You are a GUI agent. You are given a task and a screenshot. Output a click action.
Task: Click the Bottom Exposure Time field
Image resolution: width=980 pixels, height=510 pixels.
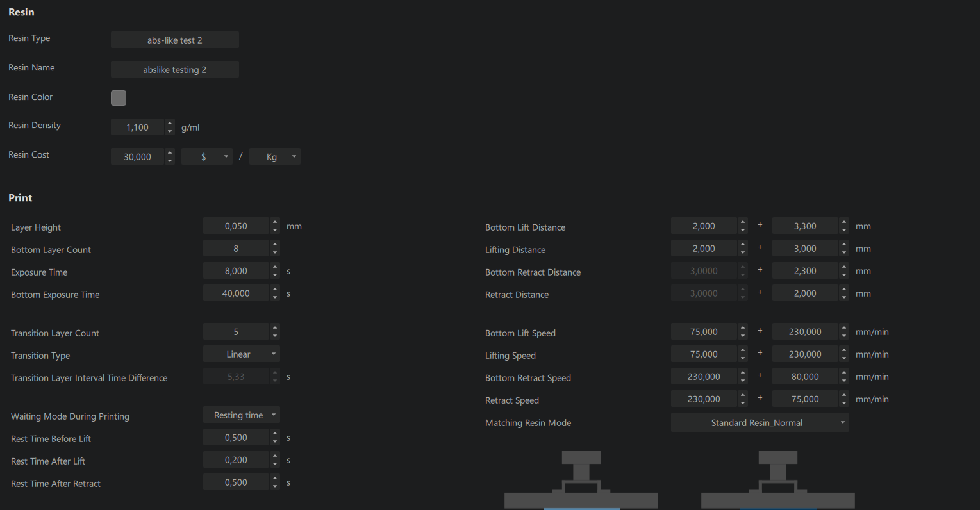[x=236, y=293]
